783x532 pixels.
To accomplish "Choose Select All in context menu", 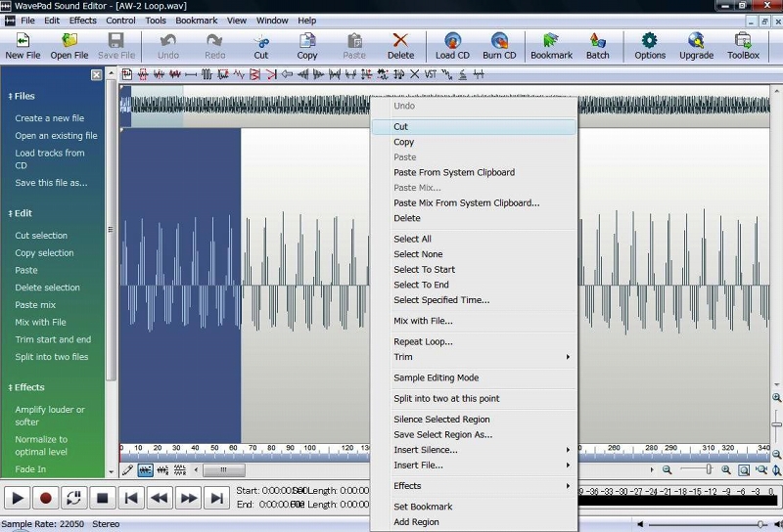I will [474, 239].
